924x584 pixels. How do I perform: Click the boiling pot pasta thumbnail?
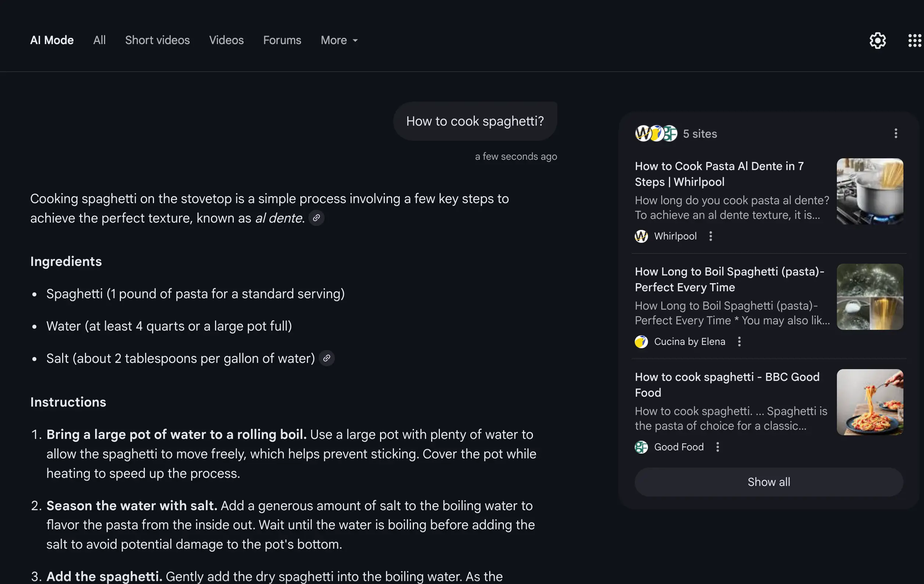(870, 191)
